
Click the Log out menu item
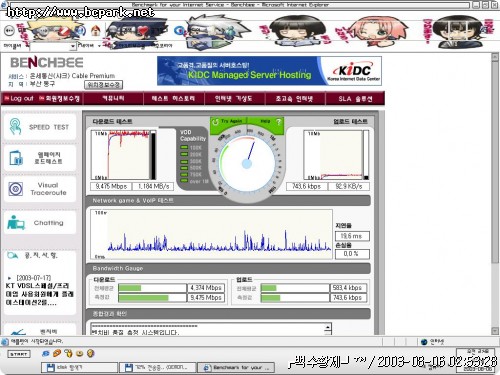click(19, 98)
